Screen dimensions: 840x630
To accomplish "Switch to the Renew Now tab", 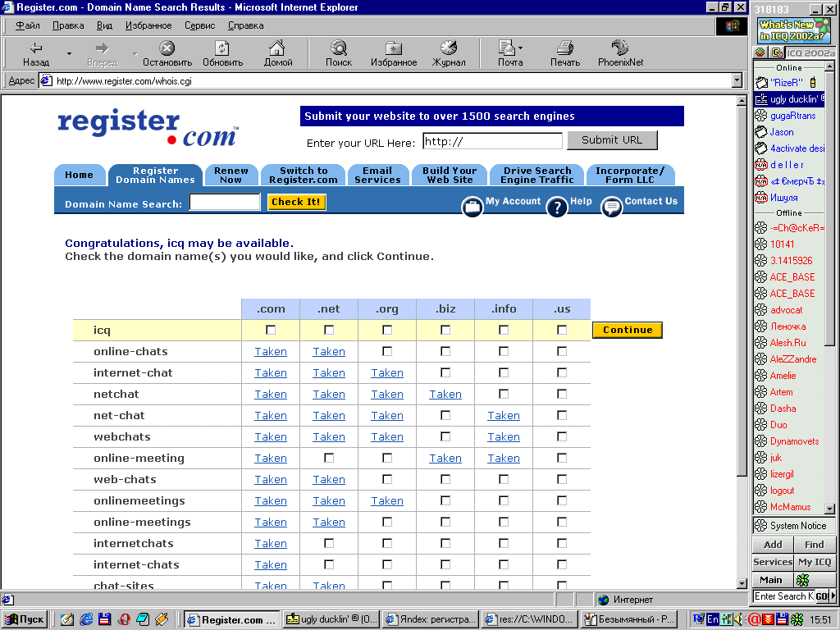I will tap(231, 176).
